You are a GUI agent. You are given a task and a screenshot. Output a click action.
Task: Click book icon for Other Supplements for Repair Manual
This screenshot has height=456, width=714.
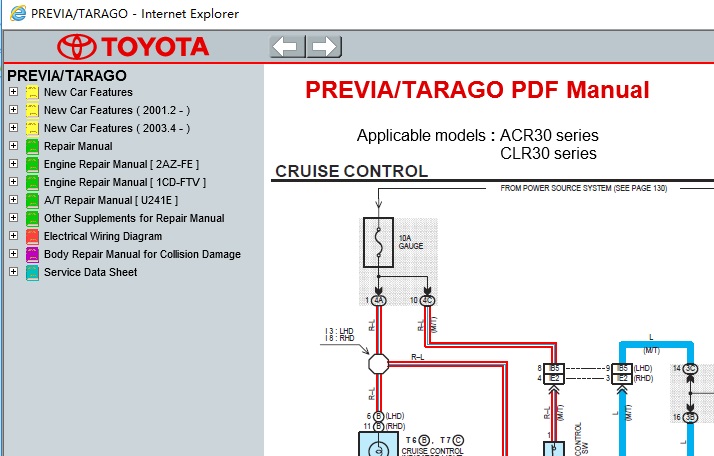(x=32, y=219)
